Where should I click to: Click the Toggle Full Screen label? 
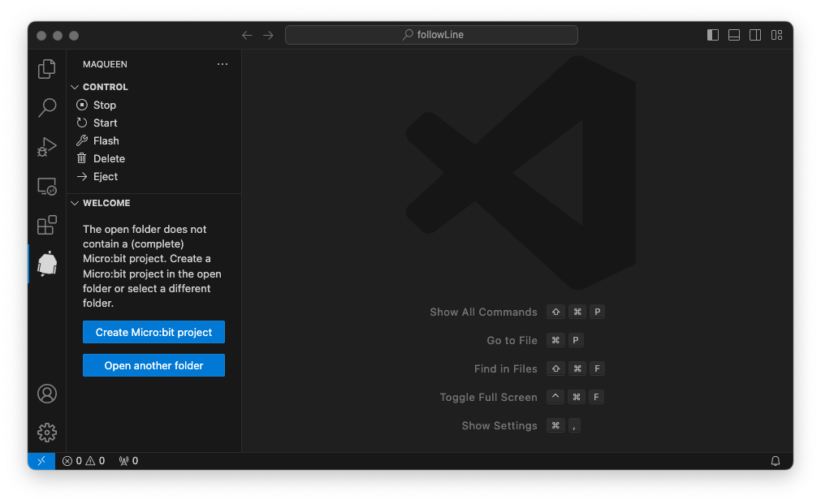[489, 397]
